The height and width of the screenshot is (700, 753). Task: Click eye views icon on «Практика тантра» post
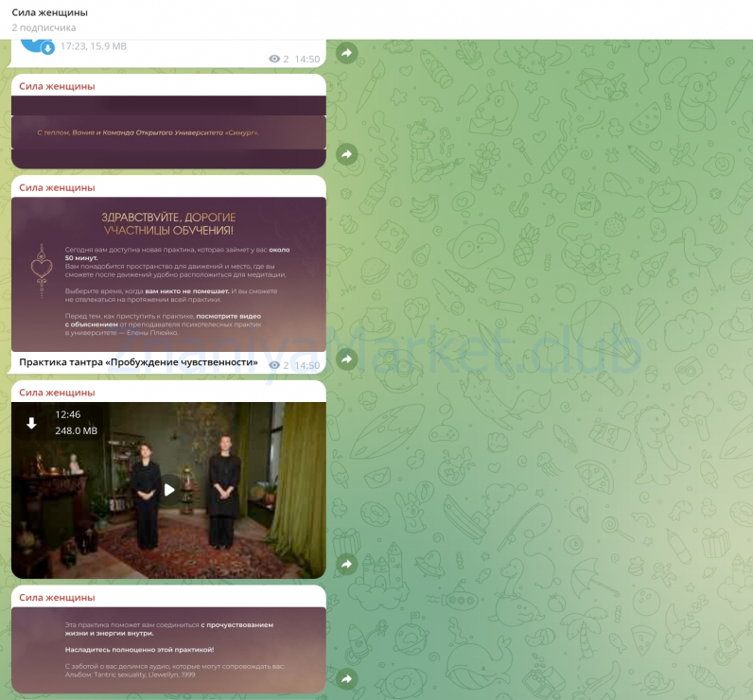(x=274, y=365)
